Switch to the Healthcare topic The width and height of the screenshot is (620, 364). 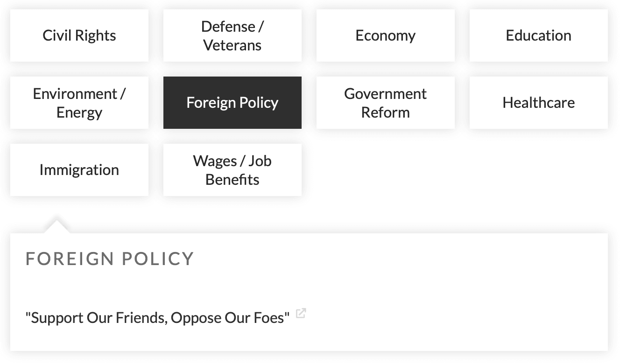coord(538,103)
